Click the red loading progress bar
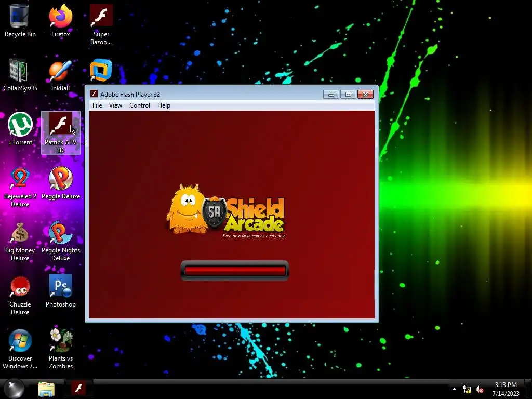Image resolution: width=532 pixels, height=399 pixels. 235,270
